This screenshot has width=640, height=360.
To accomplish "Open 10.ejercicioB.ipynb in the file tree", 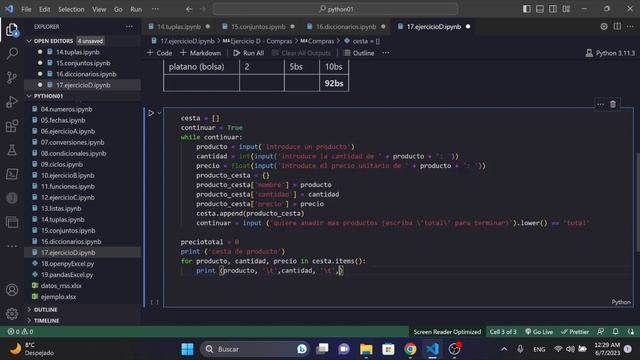I will [67, 176].
